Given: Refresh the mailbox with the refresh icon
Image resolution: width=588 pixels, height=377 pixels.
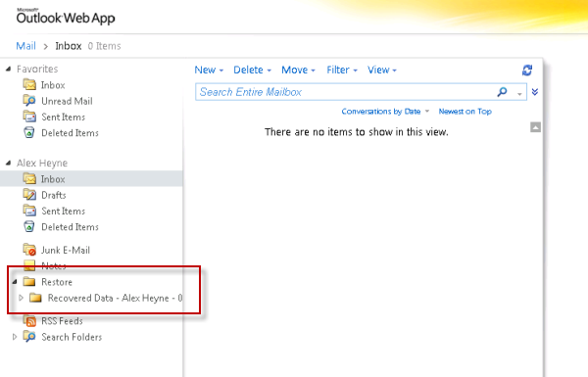Looking at the screenshot, I should pos(527,71).
